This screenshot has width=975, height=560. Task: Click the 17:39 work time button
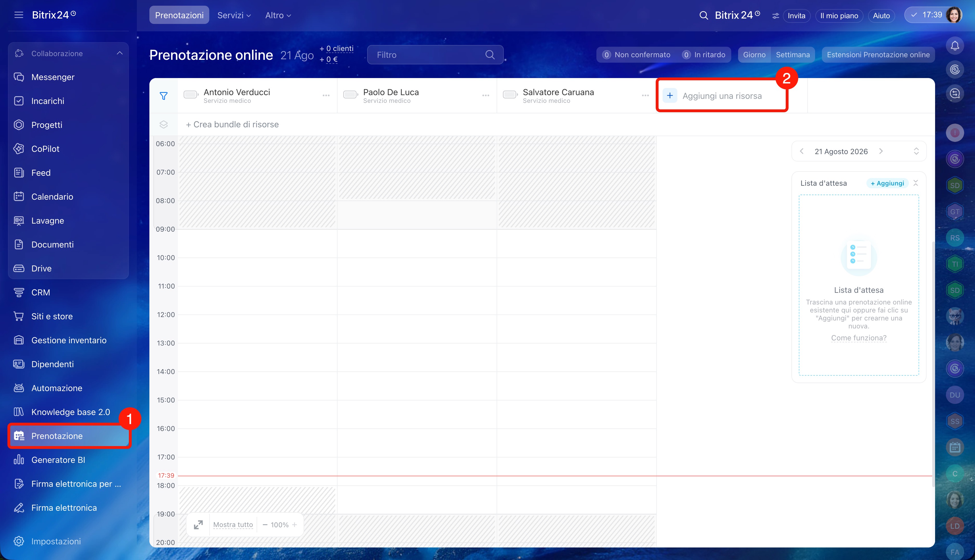tap(927, 15)
